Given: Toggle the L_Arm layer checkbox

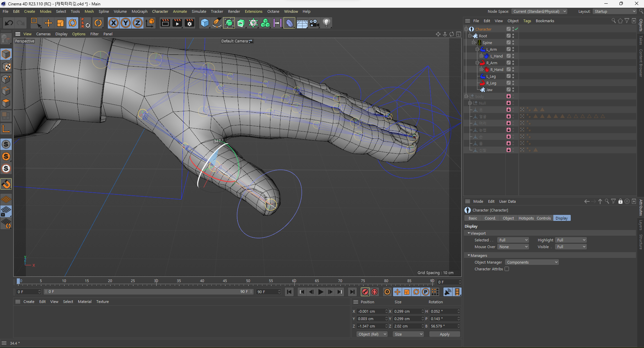Looking at the screenshot, I should click(x=509, y=49).
